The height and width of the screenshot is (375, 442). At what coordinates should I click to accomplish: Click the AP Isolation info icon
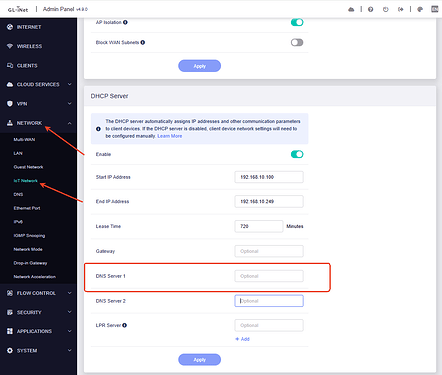coord(125,22)
